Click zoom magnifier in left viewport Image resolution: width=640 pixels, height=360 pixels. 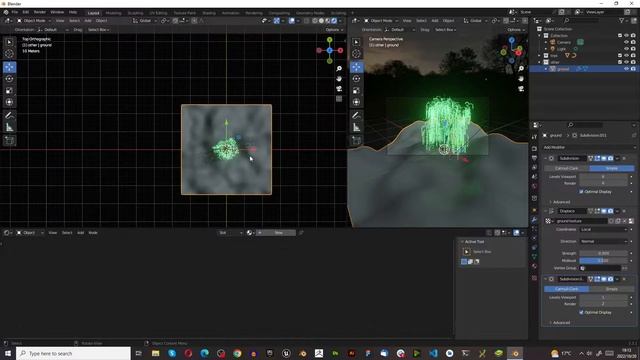click(339, 69)
